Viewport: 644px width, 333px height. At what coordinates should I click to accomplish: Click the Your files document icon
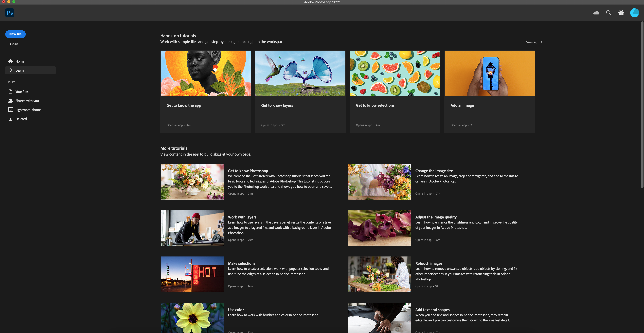(x=10, y=91)
